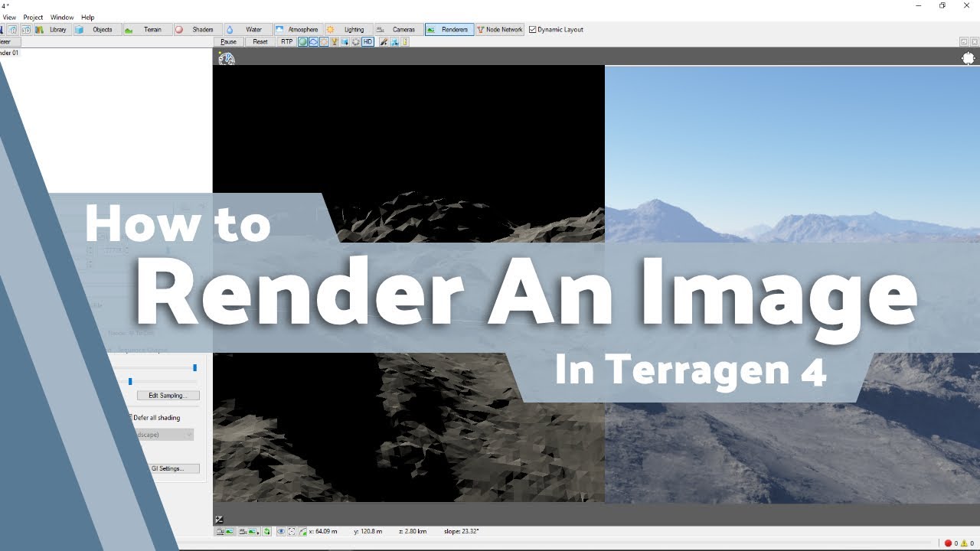This screenshot has height=551, width=980.
Task: Toggle the green sphere preview icon
Action: 302,41
